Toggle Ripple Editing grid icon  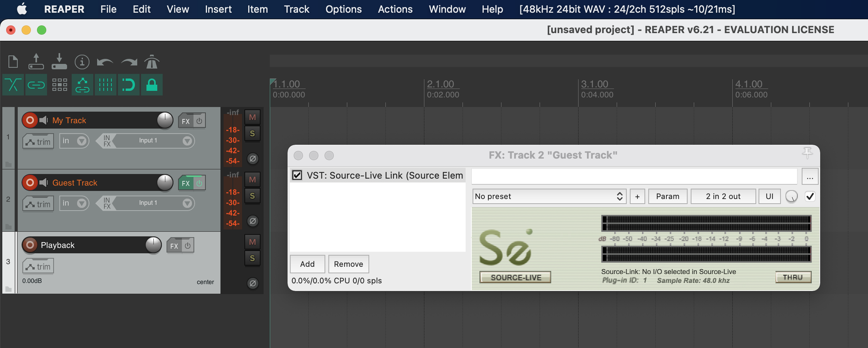click(x=59, y=85)
